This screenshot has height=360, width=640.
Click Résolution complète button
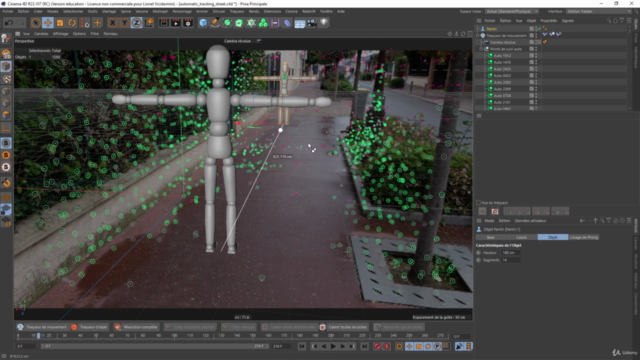point(136,327)
